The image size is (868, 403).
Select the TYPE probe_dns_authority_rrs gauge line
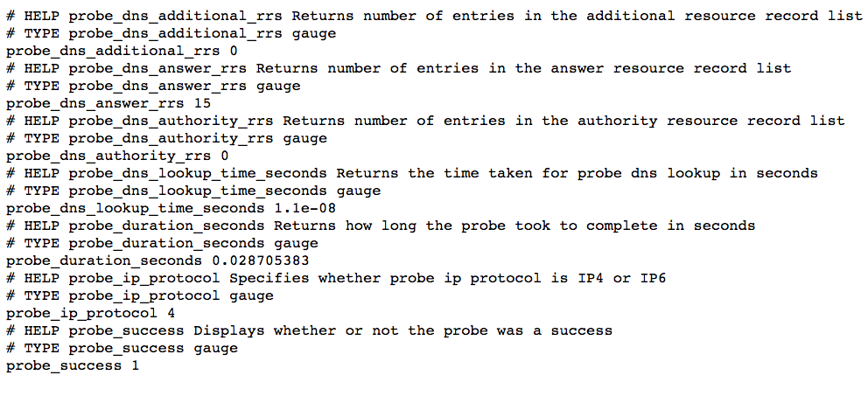point(166,138)
